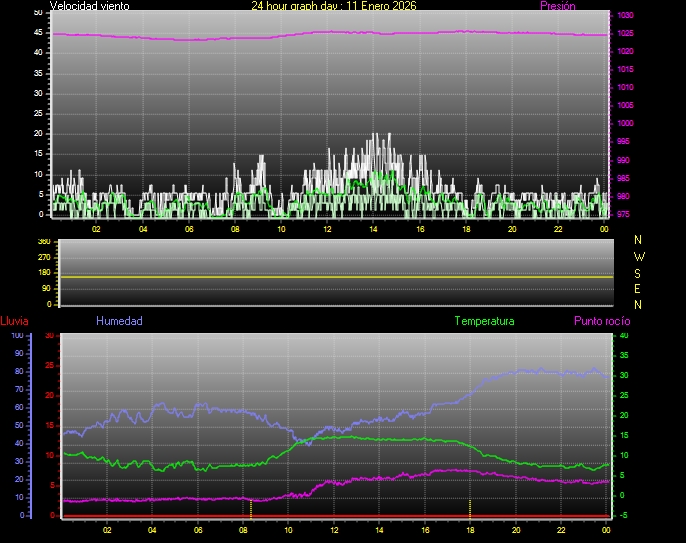Click the yellow tick marker at hour 18

coord(470,506)
